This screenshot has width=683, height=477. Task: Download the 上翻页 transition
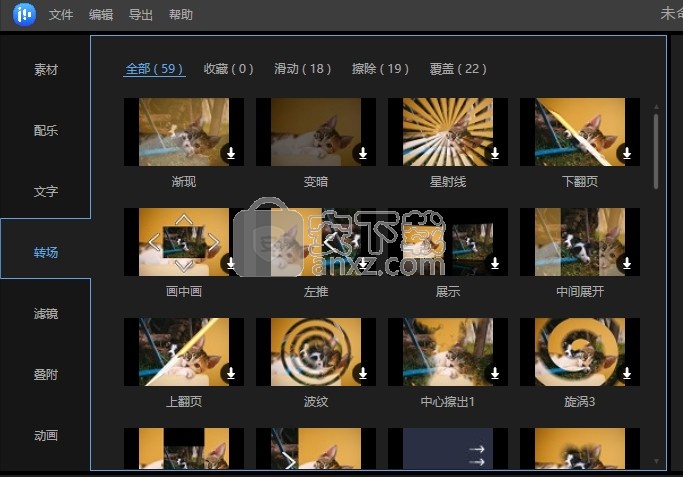click(231, 373)
